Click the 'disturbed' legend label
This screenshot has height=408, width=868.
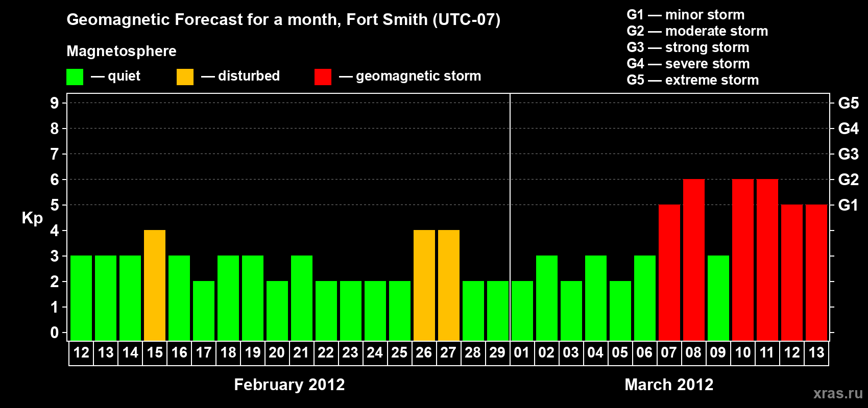coord(249,76)
